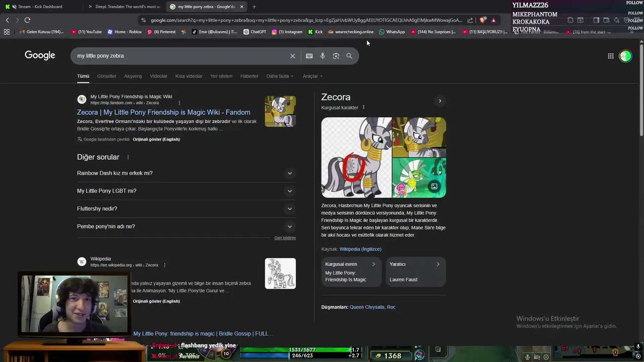Click Orijinali göster under the Fandom result

(x=156, y=139)
